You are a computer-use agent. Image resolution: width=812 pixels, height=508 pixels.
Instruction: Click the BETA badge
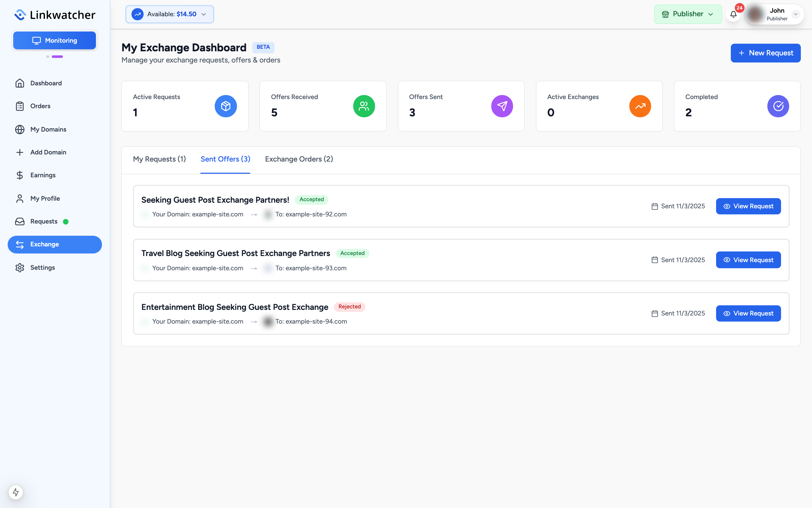point(263,47)
